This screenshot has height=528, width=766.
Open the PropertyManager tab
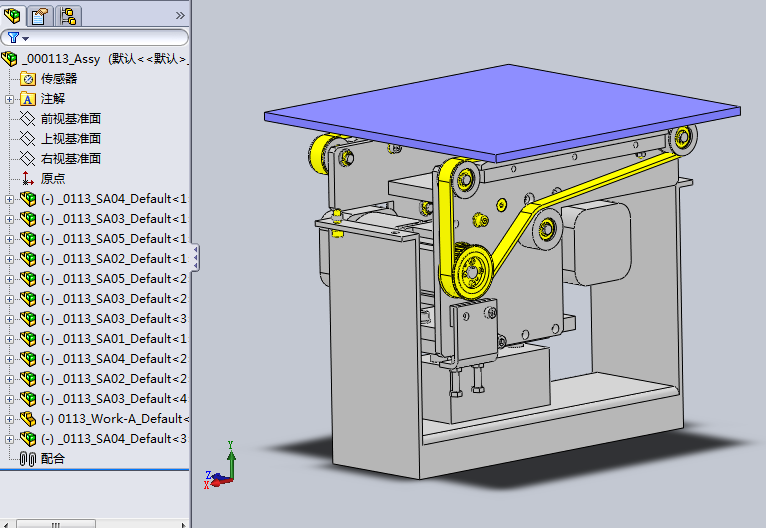click(41, 15)
